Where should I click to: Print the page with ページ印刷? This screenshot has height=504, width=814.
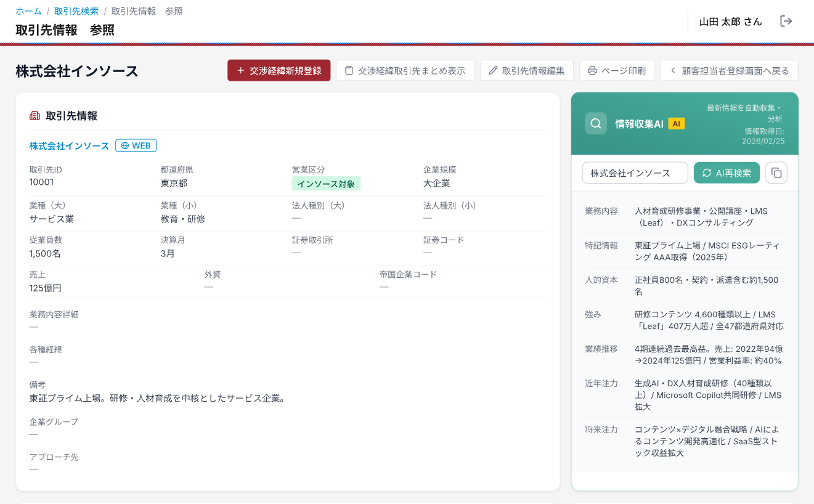tap(616, 71)
